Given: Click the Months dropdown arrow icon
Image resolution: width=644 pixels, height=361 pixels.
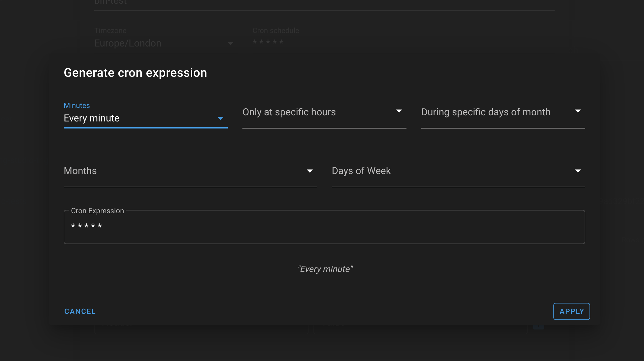Looking at the screenshot, I should tap(310, 171).
